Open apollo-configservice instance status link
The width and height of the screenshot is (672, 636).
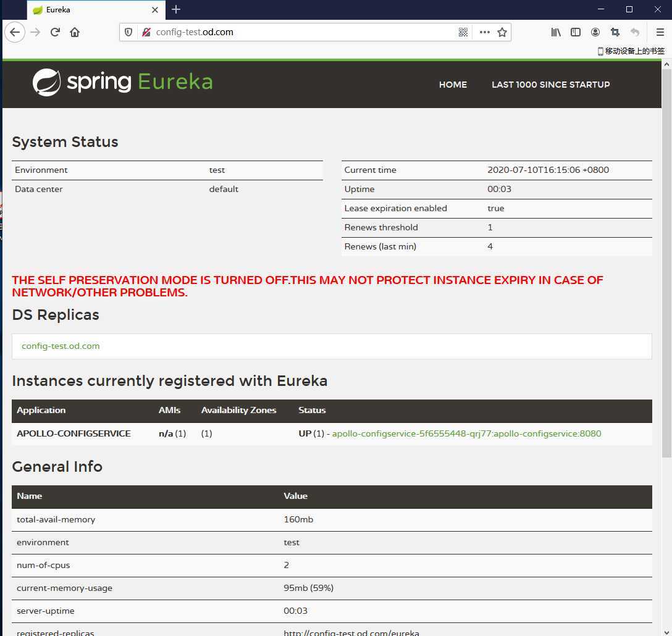466,433
